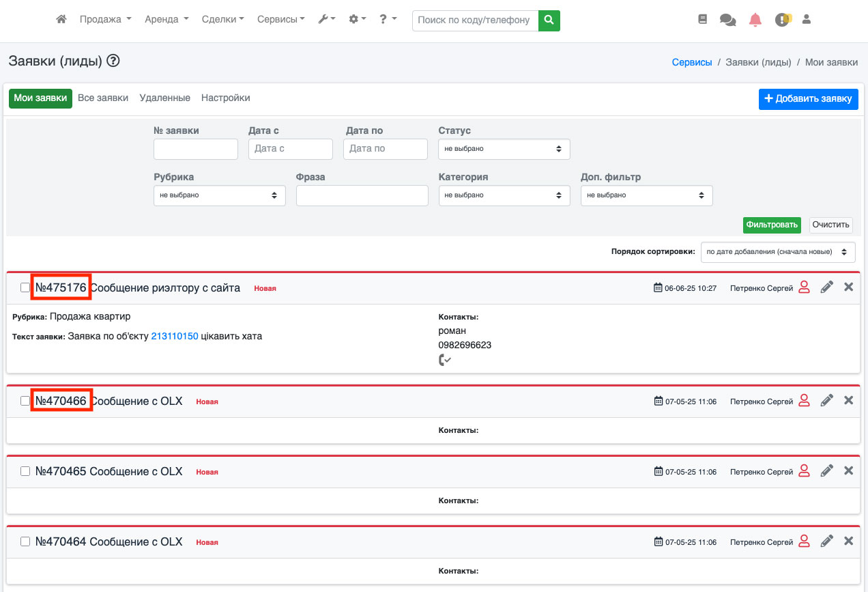Select checkbox for request №470465

[25, 471]
